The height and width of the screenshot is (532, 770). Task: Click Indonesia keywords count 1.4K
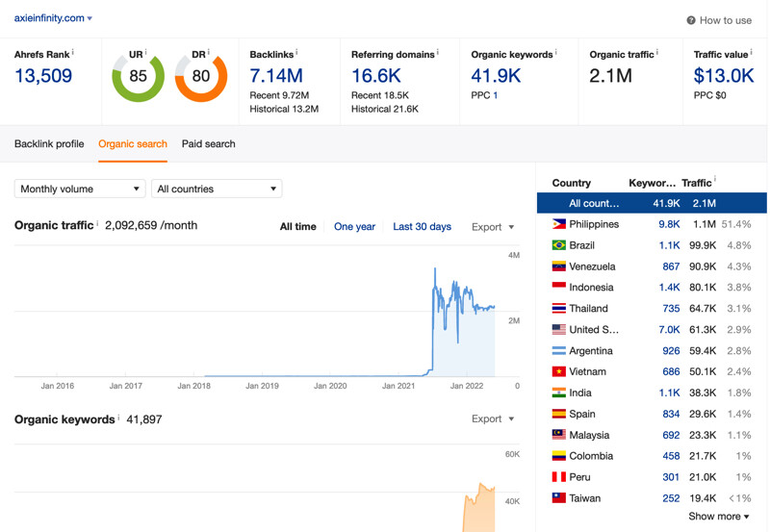point(669,287)
